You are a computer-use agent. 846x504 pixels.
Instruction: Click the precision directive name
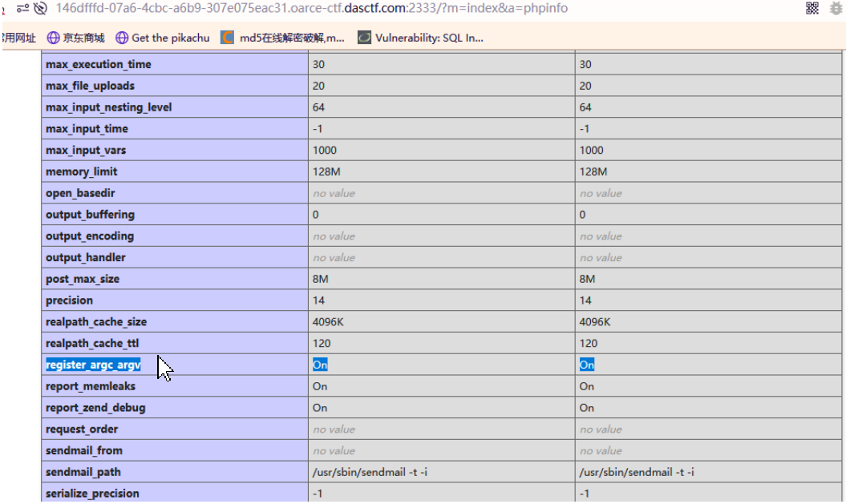[x=69, y=300]
